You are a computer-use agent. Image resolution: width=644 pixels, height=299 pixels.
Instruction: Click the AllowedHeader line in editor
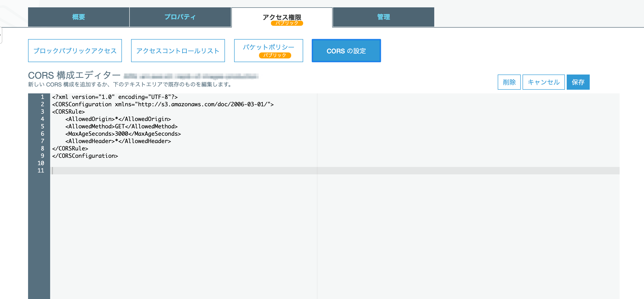point(118,141)
